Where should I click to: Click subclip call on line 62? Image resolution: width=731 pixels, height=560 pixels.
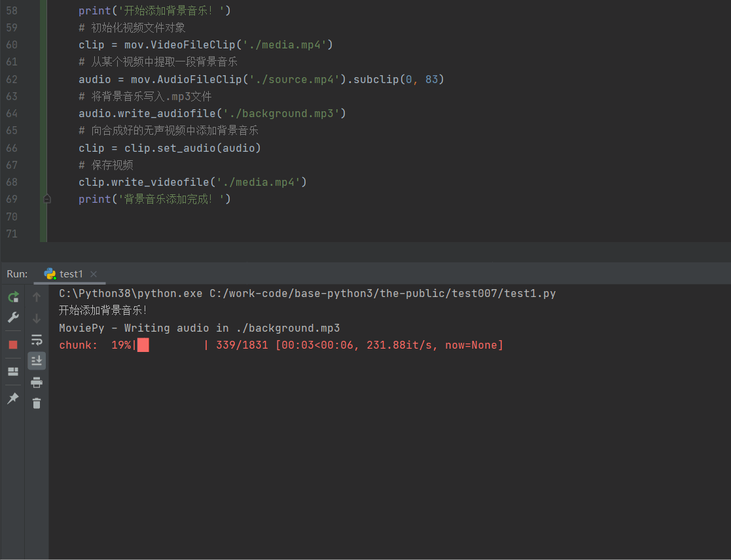pos(376,79)
